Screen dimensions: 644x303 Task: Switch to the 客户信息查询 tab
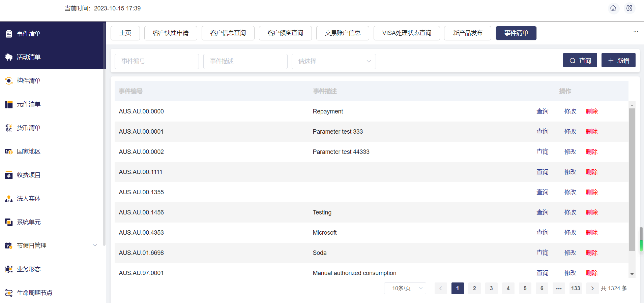pyautogui.click(x=228, y=33)
